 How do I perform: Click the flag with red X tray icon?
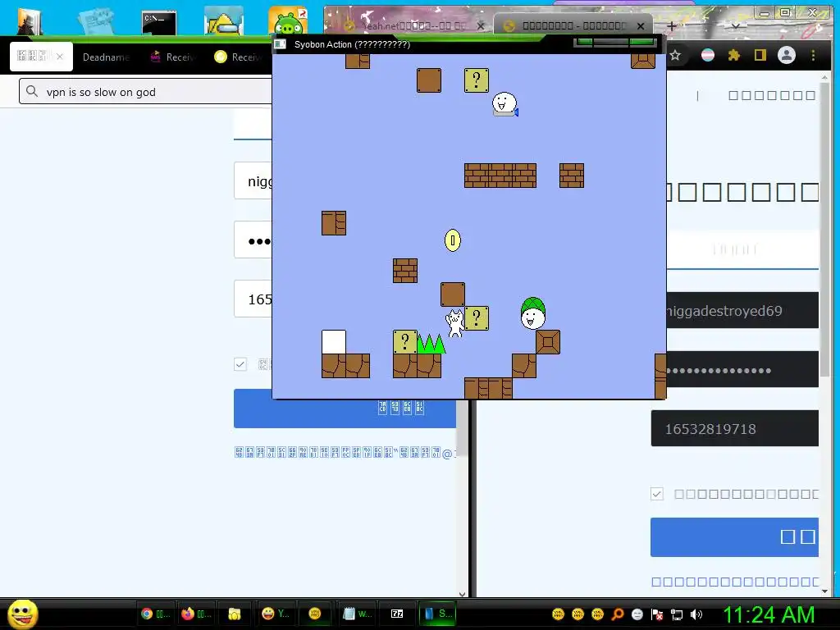(657, 614)
